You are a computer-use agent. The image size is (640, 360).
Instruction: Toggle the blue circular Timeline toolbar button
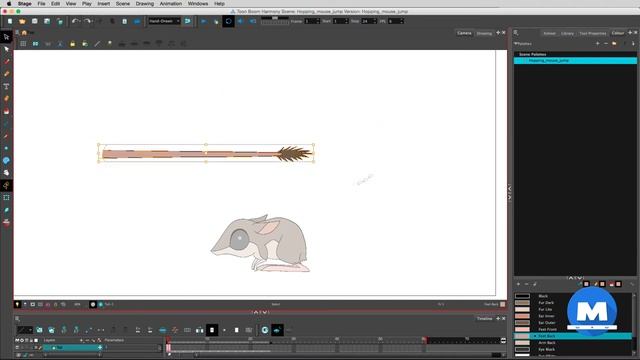coord(265,330)
